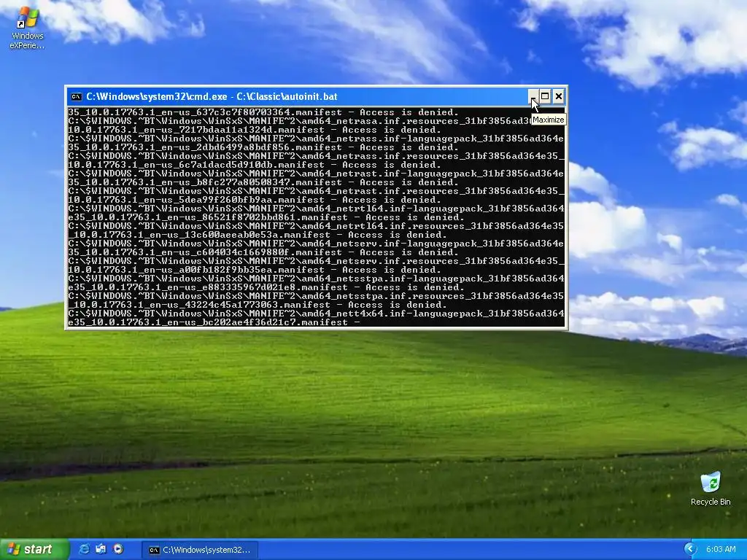The width and height of the screenshot is (747, 560).
Task: Click the Show Desktop quick launch icon
Action: pyautogui.click(x=101, y=549)
